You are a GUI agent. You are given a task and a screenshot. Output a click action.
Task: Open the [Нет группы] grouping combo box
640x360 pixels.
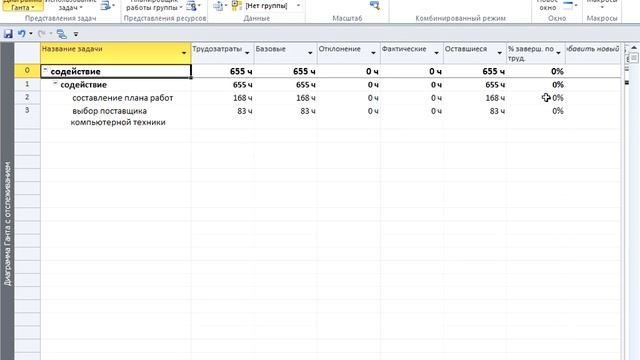(273, 6)
